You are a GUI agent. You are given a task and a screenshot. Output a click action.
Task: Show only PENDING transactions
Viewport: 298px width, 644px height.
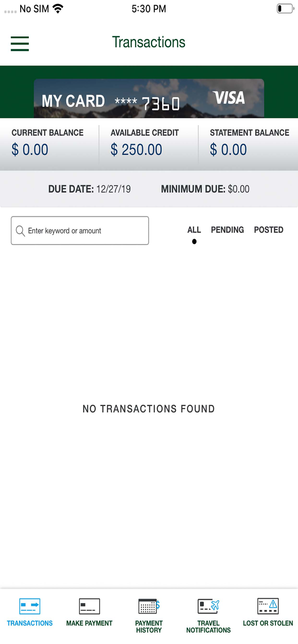(x=227, y=230)
